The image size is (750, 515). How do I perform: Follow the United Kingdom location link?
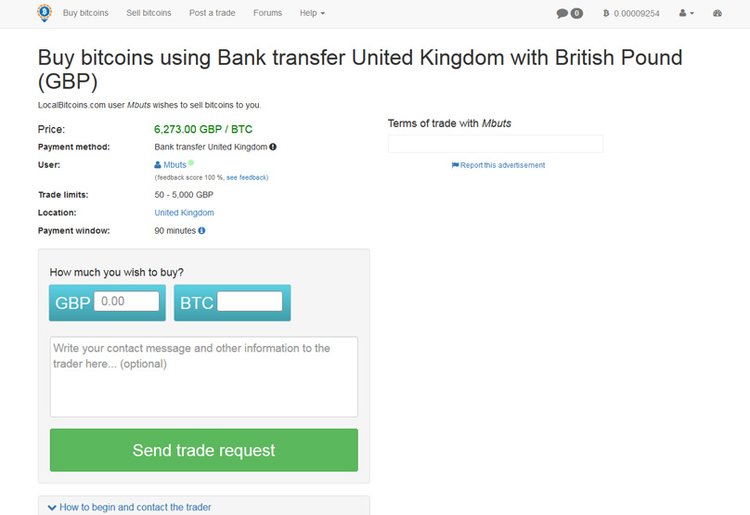(184, 213)
